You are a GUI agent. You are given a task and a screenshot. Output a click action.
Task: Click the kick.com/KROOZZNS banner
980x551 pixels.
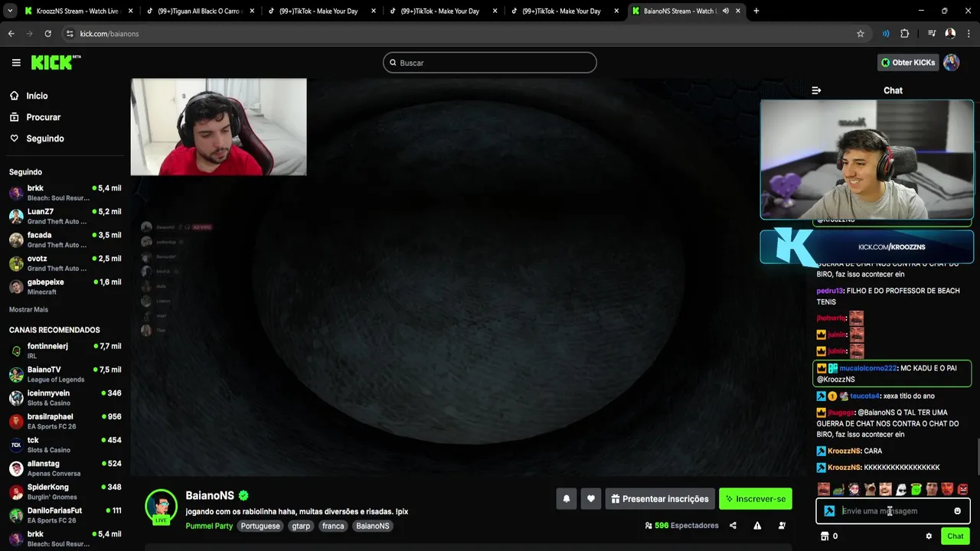click(x=867, y=247)
